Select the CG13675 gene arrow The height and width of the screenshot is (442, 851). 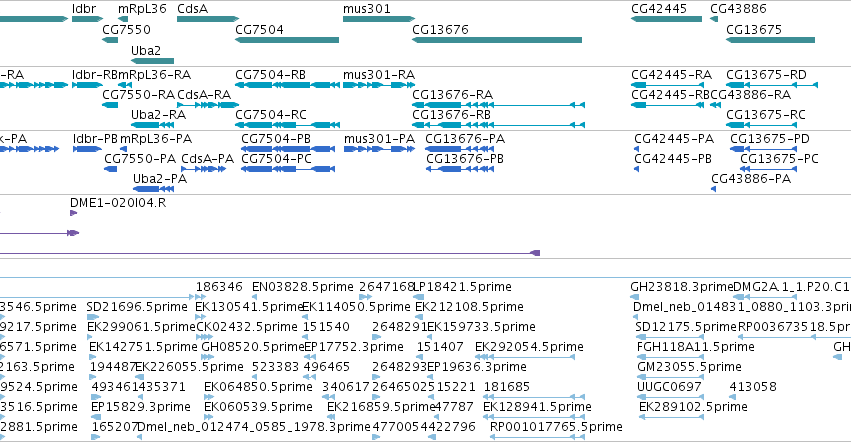coord(771,40)
